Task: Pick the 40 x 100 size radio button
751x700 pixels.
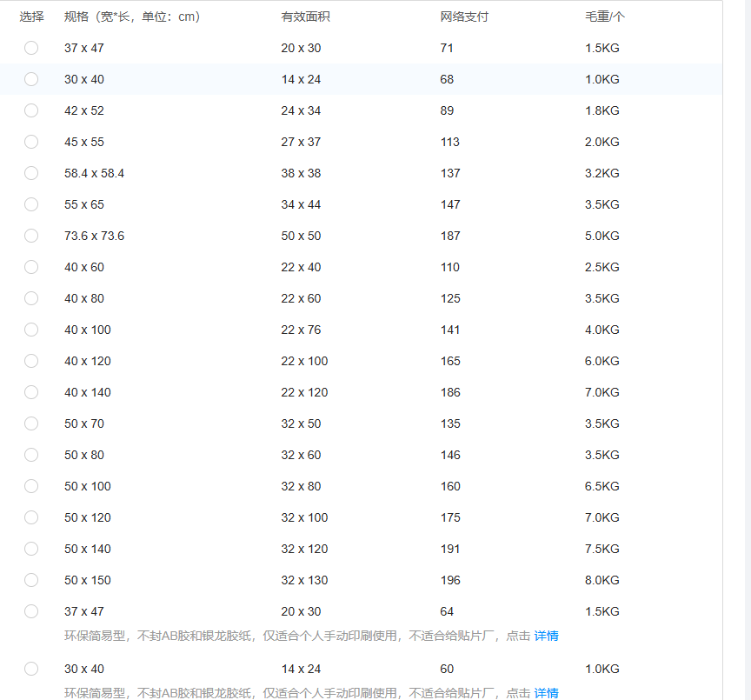Action: pyautogui.click(x=31, y=330)
